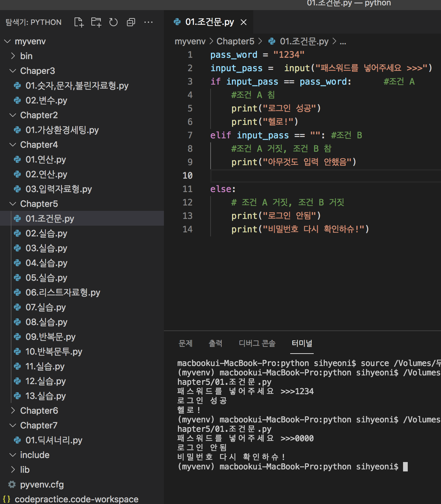This screenshot has height=504, width=441.
Task: Open 05.실습.py file
Action: 82,278
